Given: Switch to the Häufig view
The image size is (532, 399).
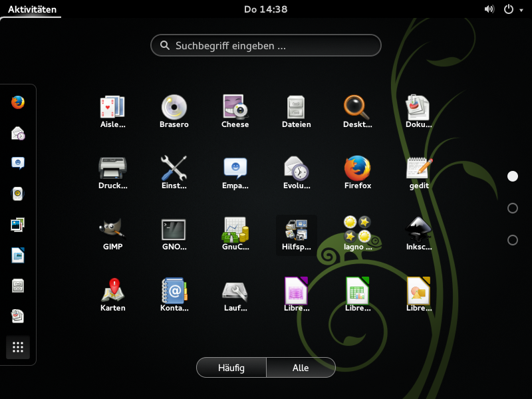Looking at the screenshot, I should click(231, 368).
